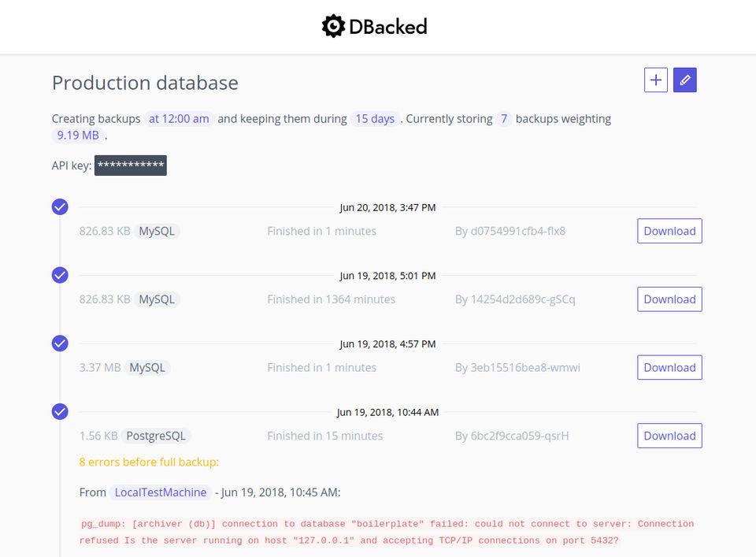Download the PostgreSQL backup
Image resolution: width=756 pixels, height=557 pixels.
point(669,436)
